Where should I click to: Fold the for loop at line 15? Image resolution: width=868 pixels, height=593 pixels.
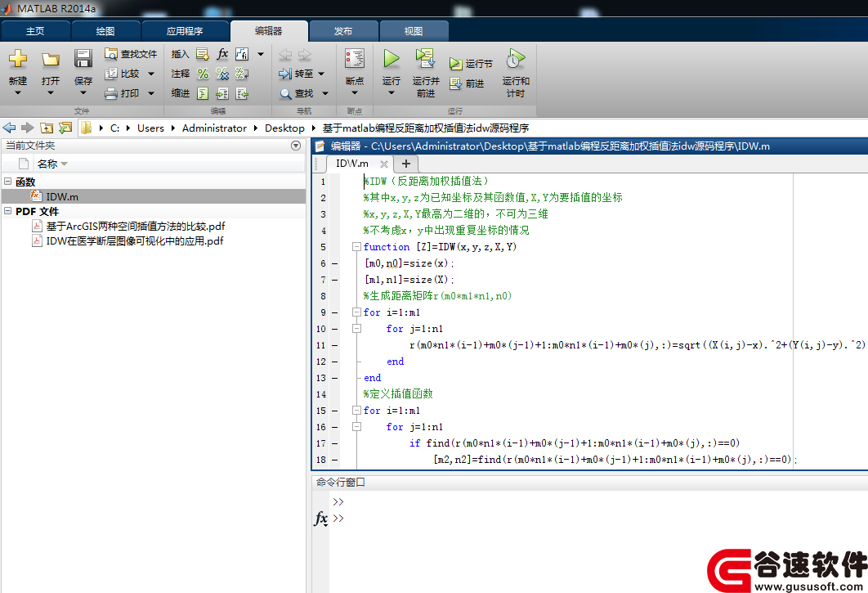coord(357,411)
